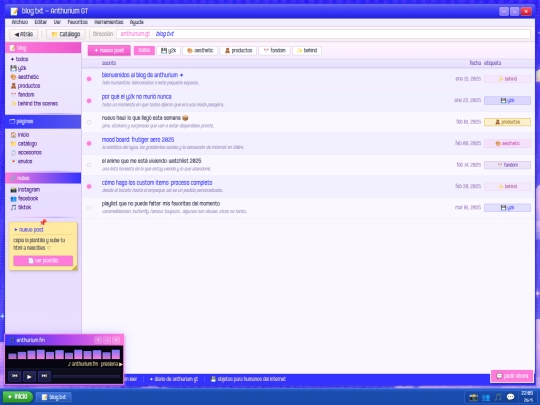Filter posts by y2k chip

point(169,51)
